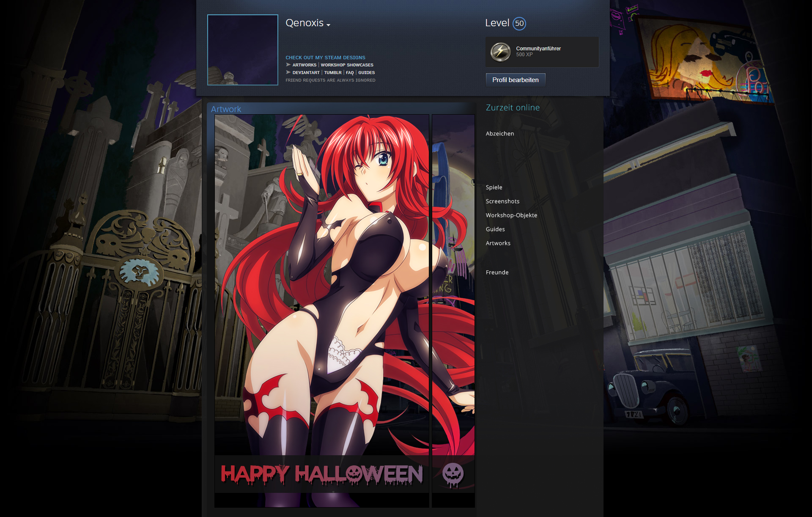Follow the TUMBLR link
This screenshot has width=812, height=517.
coord(332,73)
